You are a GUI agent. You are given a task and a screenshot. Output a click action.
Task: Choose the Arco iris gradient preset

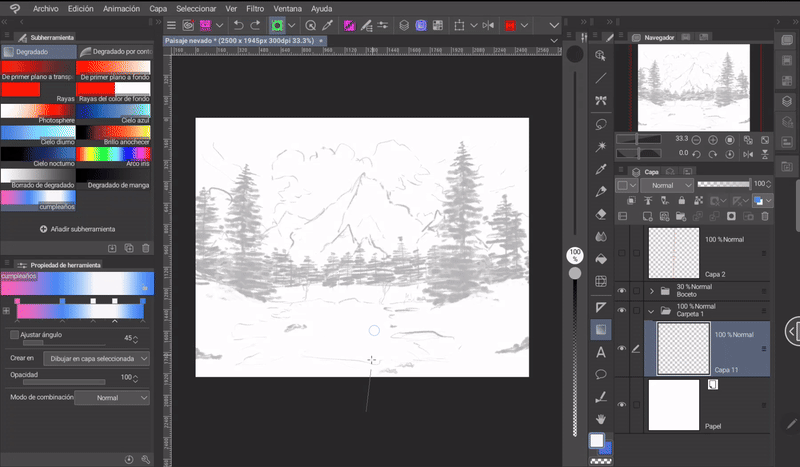112,156
